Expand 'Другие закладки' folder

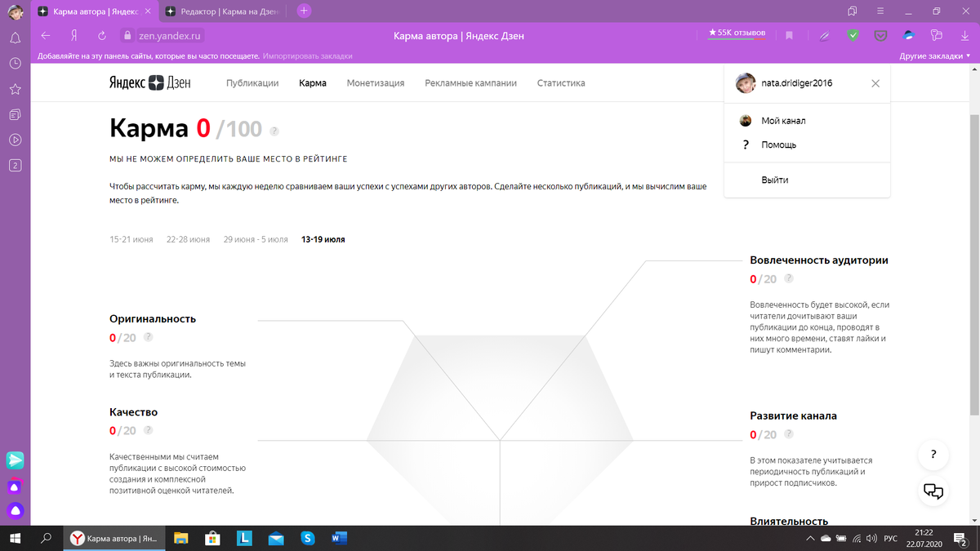click(x=934, y=56)
